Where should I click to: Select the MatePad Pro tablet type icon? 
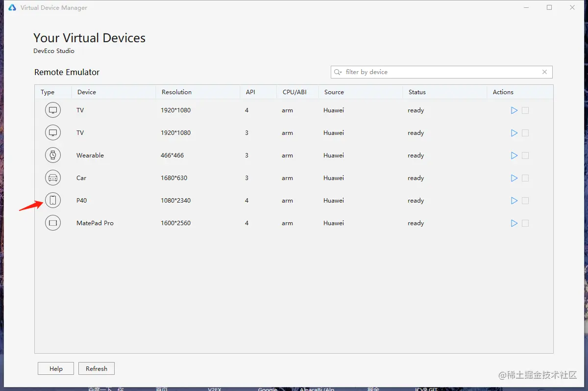(53, 223)
